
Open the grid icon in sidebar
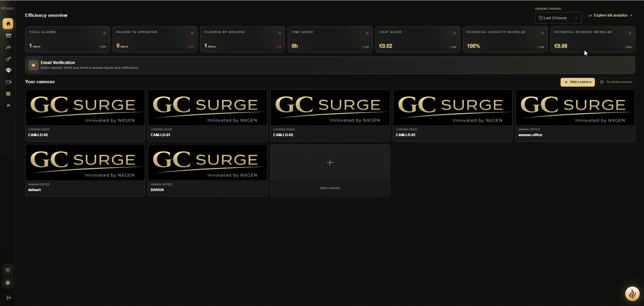(8, 94)
